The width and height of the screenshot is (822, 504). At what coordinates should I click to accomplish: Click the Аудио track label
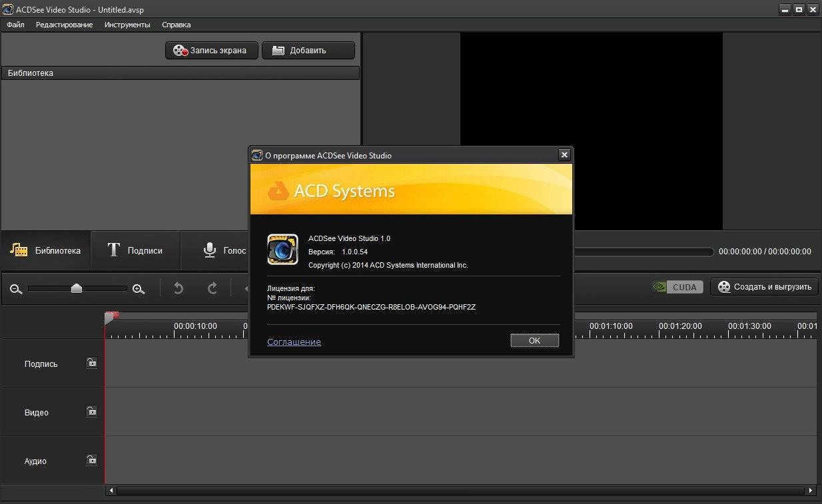tap(35, 461)
